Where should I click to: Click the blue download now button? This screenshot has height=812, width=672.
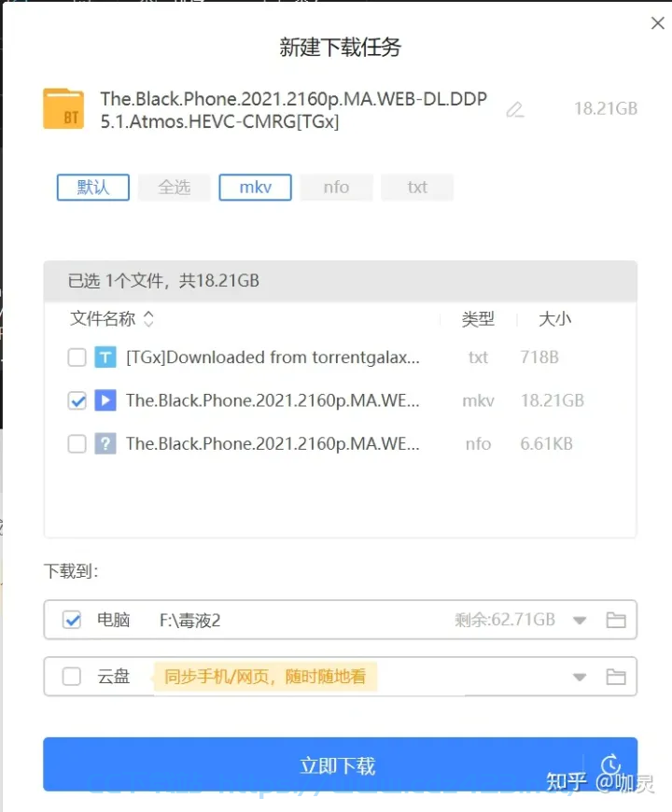[340, 764]
